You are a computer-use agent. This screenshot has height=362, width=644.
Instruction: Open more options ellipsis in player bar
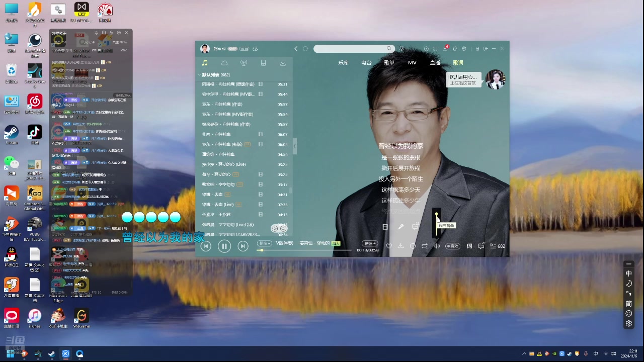[413, 246]
